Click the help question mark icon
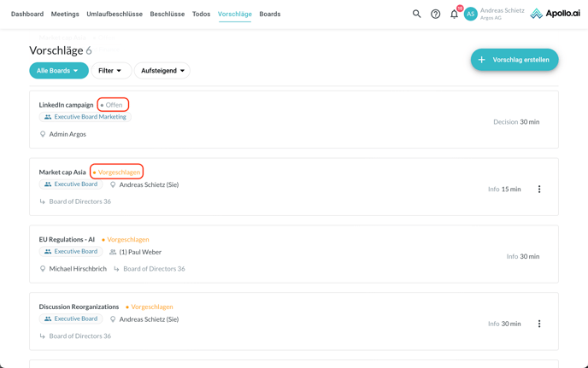Screen dimensions: 588x368 [435, 14]
